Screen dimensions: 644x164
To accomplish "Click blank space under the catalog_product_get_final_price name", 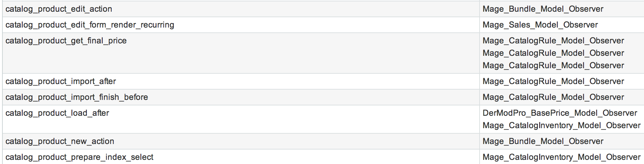I will (x=138, y=60).
